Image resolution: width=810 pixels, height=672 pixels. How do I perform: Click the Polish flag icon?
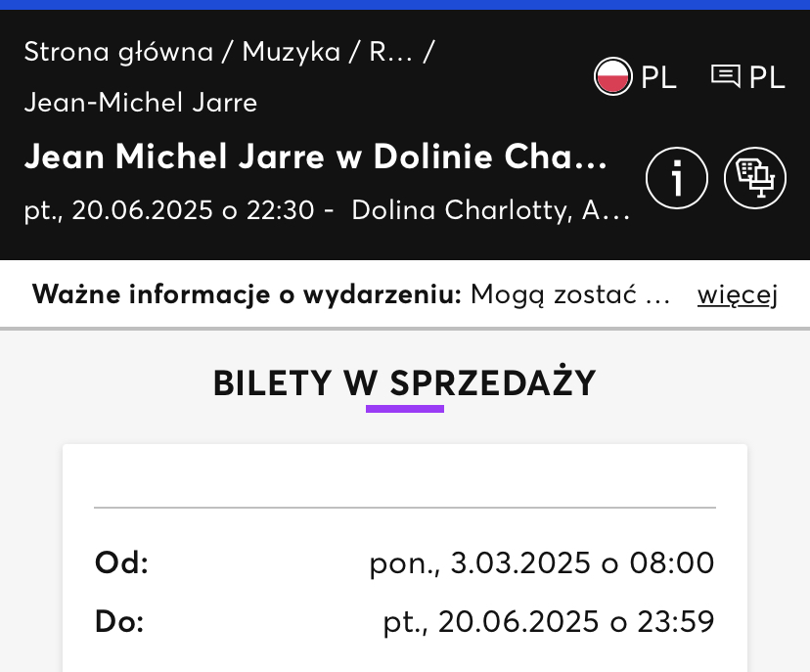[x=612, y=76]
